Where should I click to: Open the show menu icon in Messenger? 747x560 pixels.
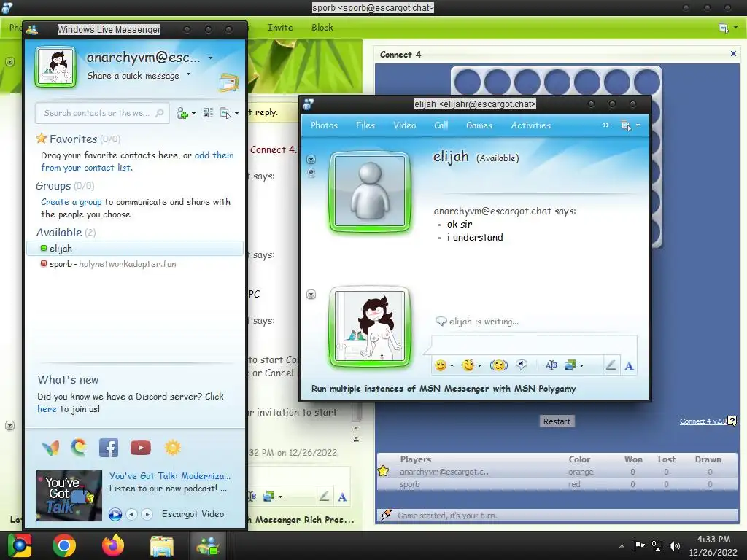tap(225, 113)
